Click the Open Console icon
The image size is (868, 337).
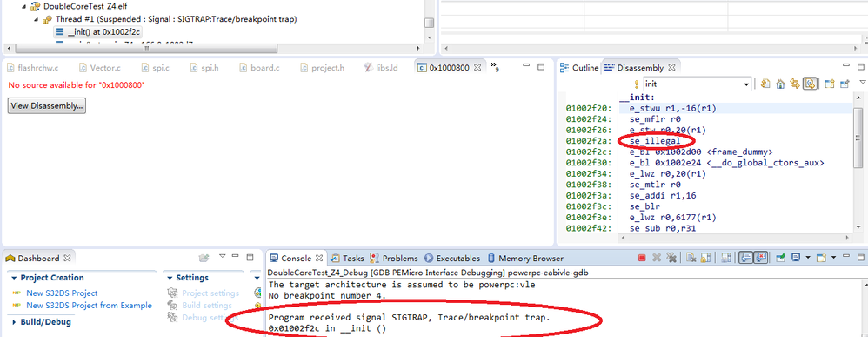click(x=822, y=258)
